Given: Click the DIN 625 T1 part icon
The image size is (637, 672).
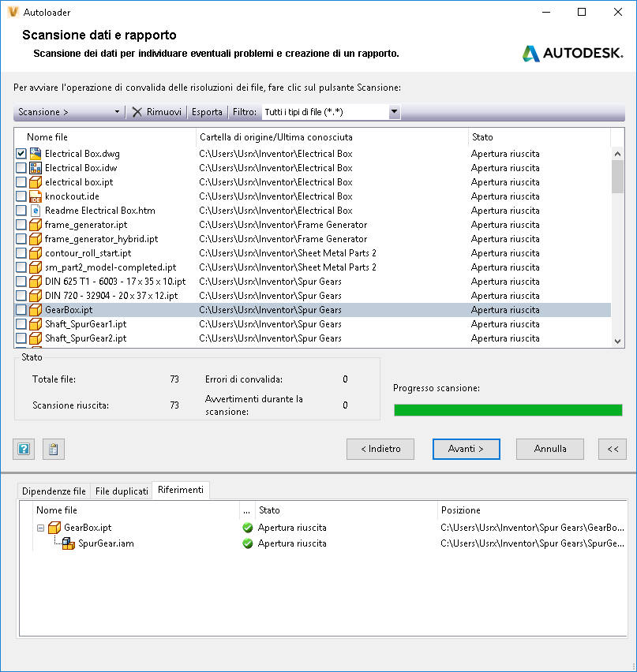Looking at the screenshot, I should pos(36,282).
